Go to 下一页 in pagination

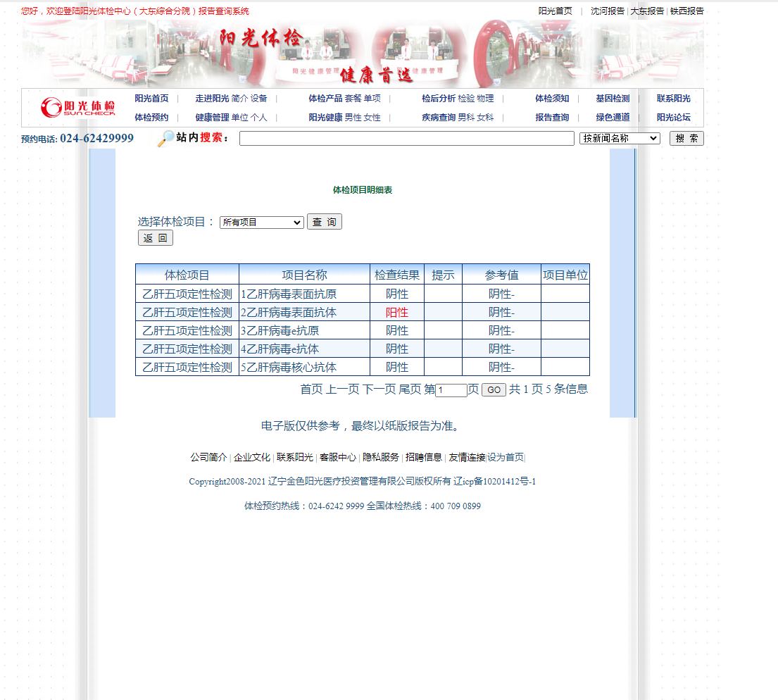point(379,389)
